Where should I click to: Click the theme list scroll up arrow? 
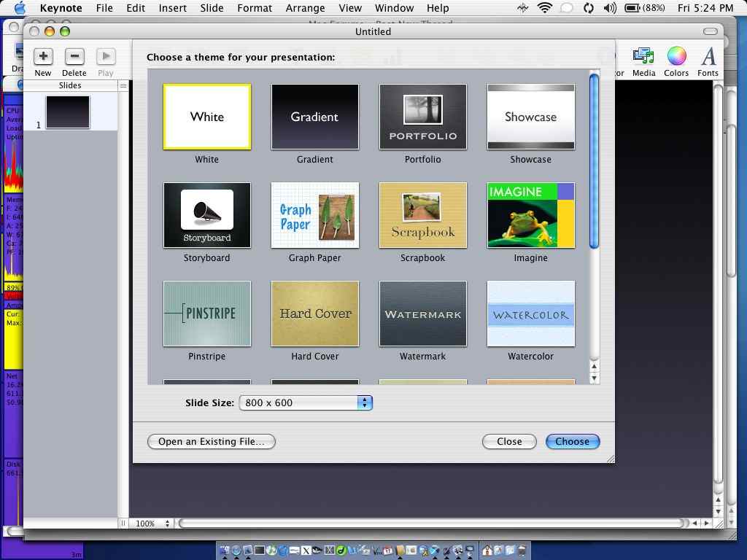coord(594,367)
